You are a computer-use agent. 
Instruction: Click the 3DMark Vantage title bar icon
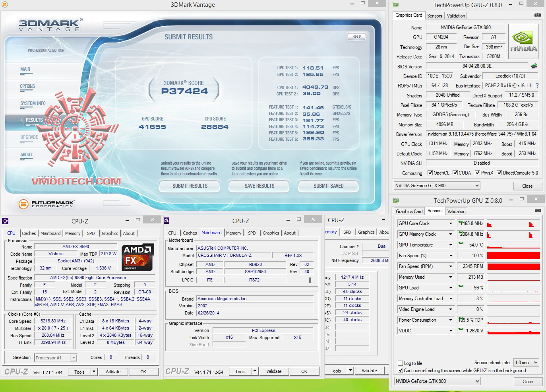(x=4, y=5)
